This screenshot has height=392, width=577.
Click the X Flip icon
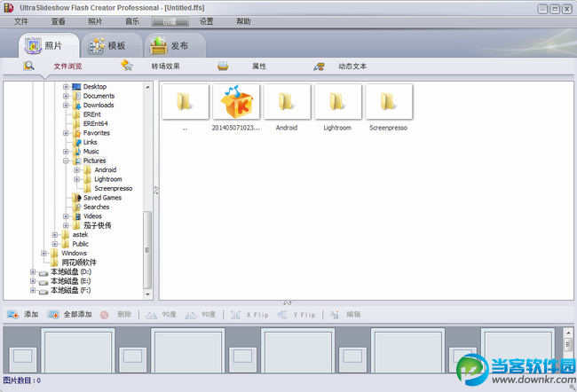[x=235, y=315]
